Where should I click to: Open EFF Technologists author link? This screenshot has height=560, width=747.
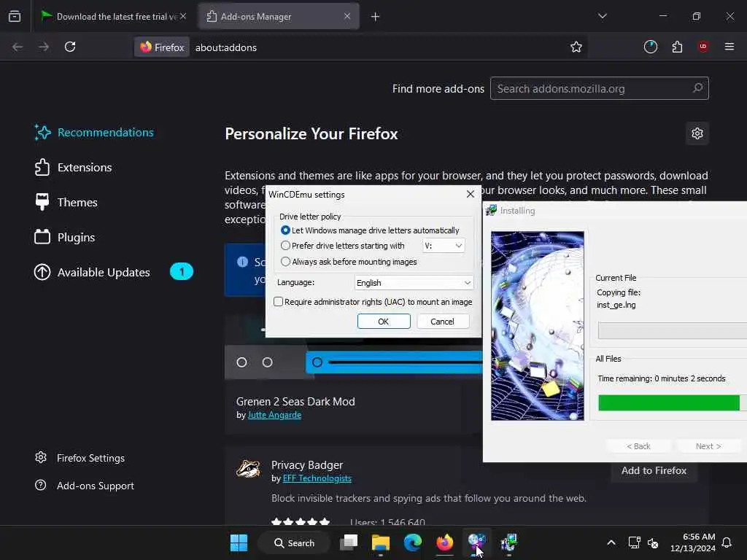click(x=317, y=478)
